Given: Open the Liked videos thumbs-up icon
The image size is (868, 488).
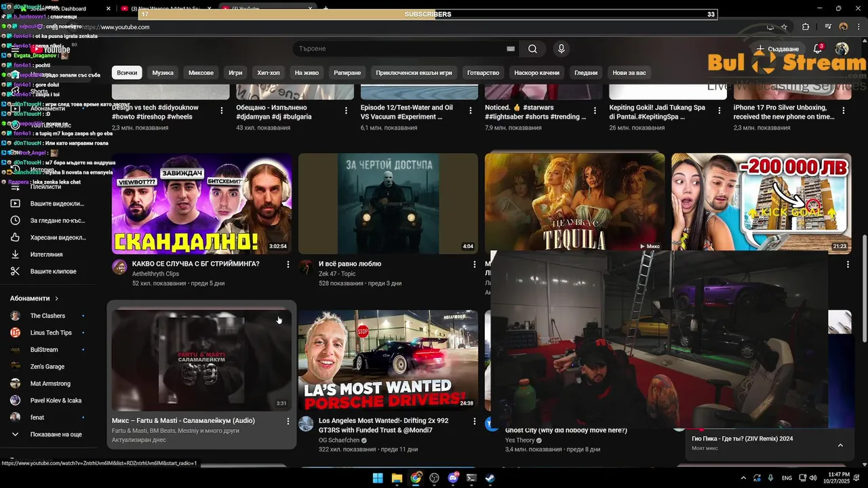Looking at the screenshot, I should coord(15,237).
